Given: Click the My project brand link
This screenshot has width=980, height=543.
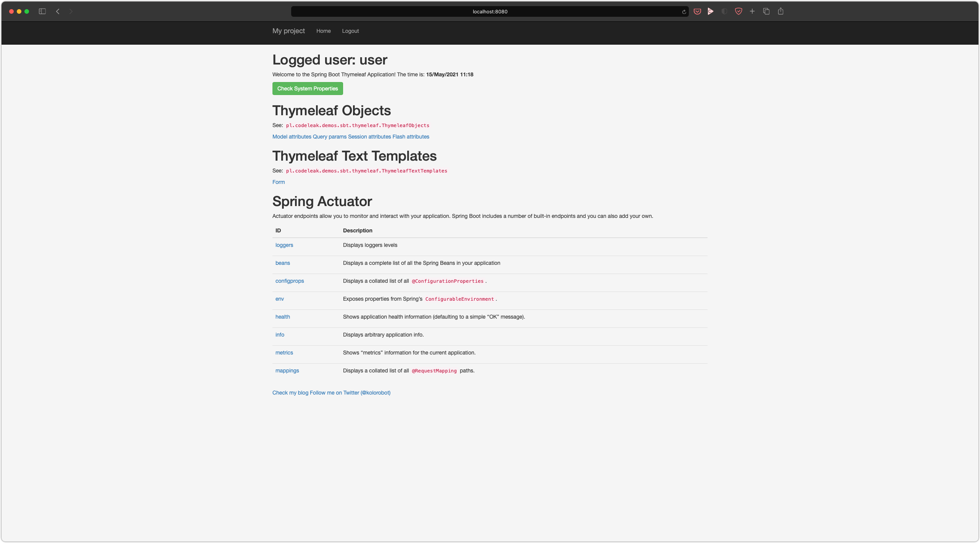Looking at the screenshot, I should tap(289, 31).
